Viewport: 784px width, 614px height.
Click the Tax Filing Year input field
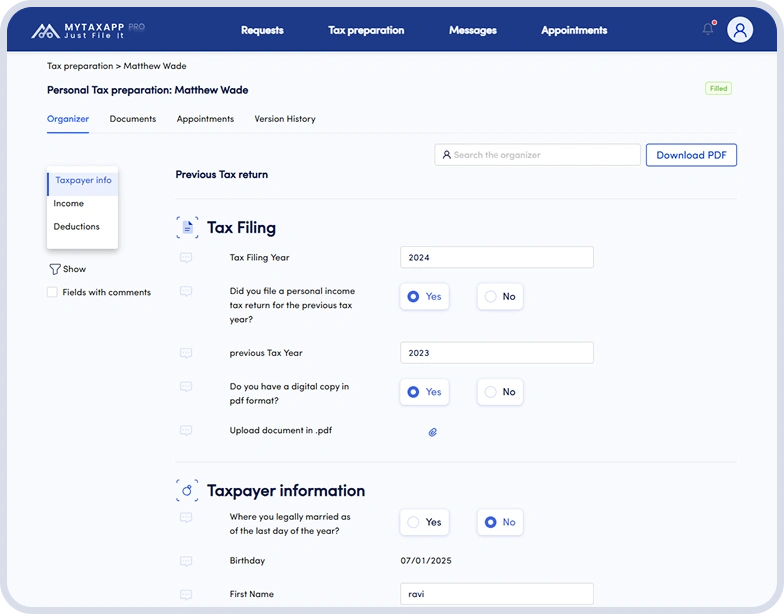[496, 258]
